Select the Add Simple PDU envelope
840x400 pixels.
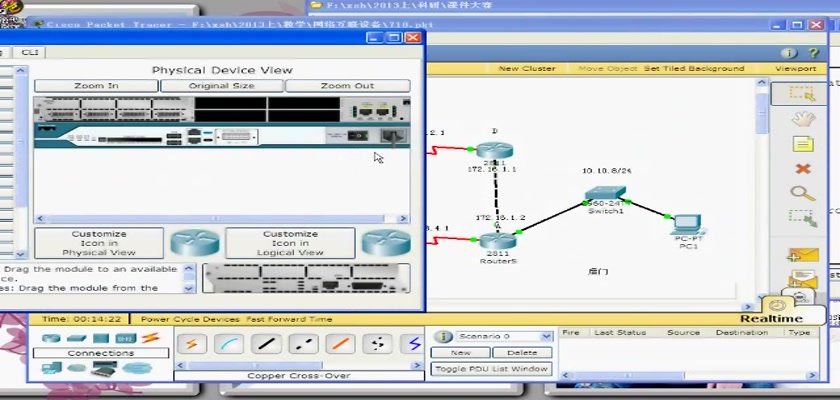(x=802, y=256)
